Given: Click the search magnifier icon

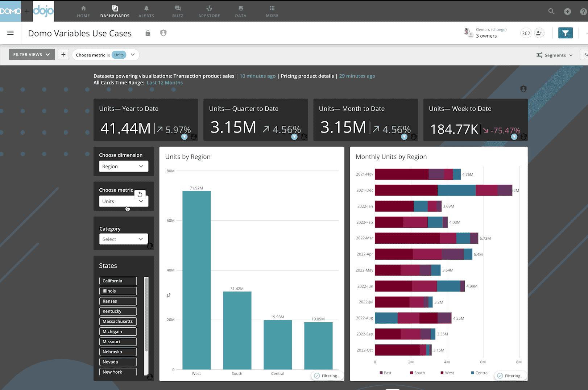Looking at the screenshot, I should 551,11.
